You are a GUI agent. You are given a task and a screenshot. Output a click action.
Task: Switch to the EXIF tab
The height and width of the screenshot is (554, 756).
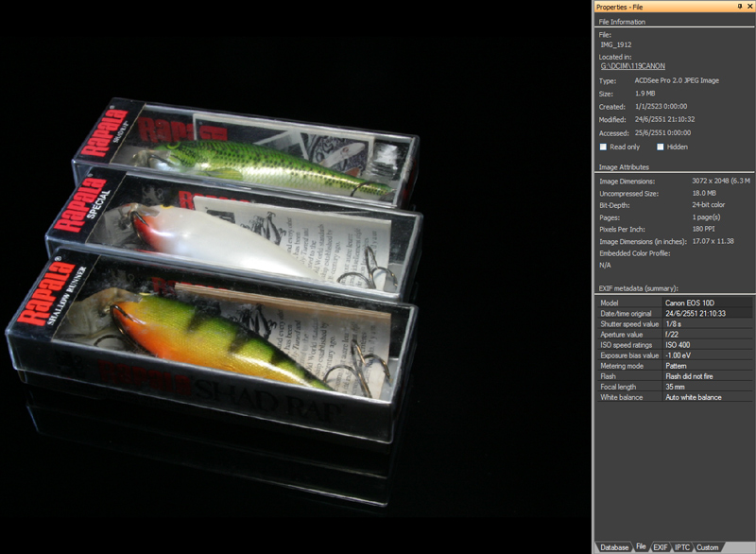pos(660,547)
